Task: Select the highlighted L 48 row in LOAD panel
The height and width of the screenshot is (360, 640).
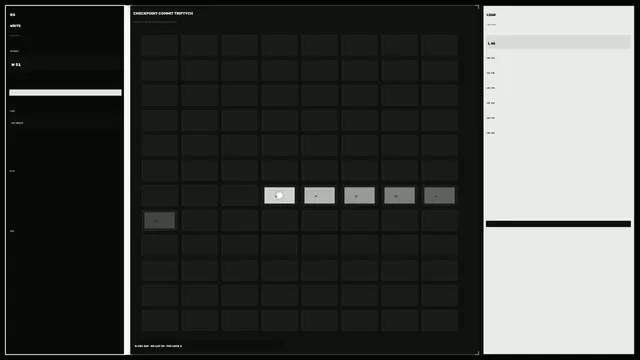Action: (x=558, y=42)
